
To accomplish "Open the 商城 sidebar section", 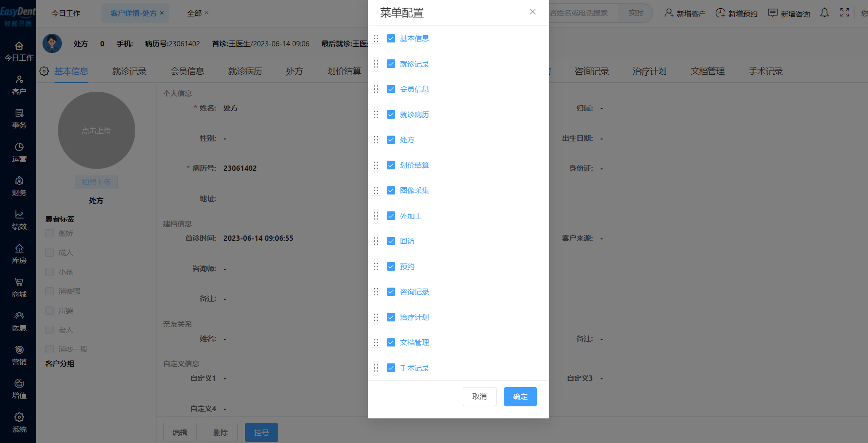I will pos(19,288).
